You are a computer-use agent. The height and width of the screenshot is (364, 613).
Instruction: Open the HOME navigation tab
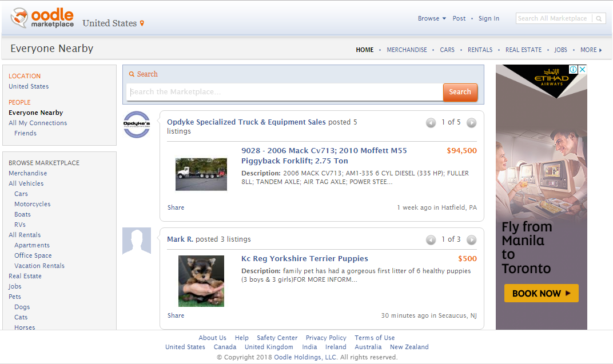tap(365, 50)
